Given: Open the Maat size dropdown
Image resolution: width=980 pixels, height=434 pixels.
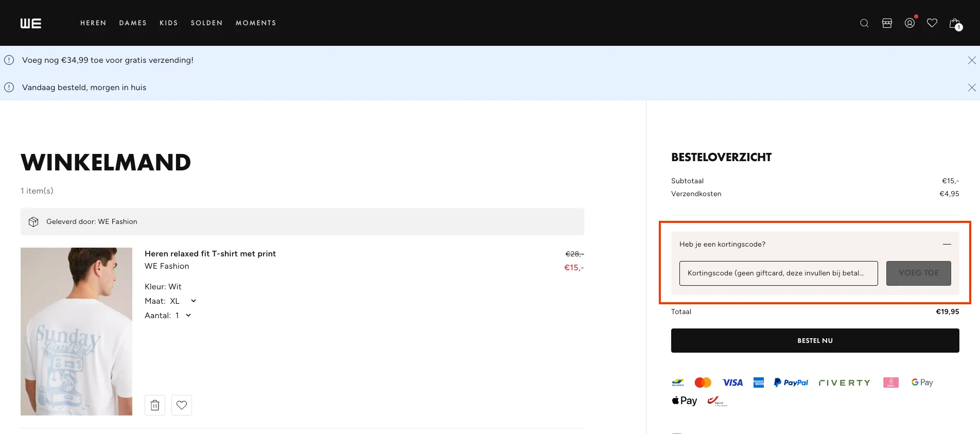Looking at the screenshot, I should (193, 301).
